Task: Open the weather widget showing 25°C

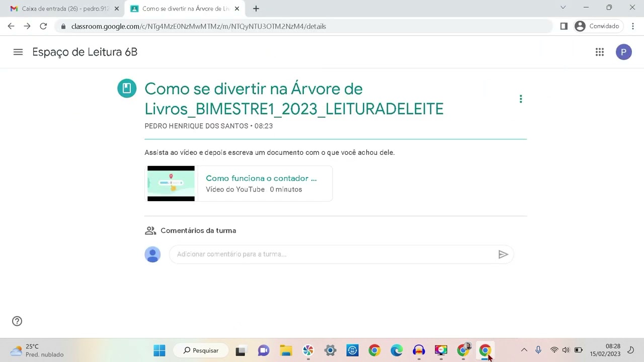Action: point(37,350)
